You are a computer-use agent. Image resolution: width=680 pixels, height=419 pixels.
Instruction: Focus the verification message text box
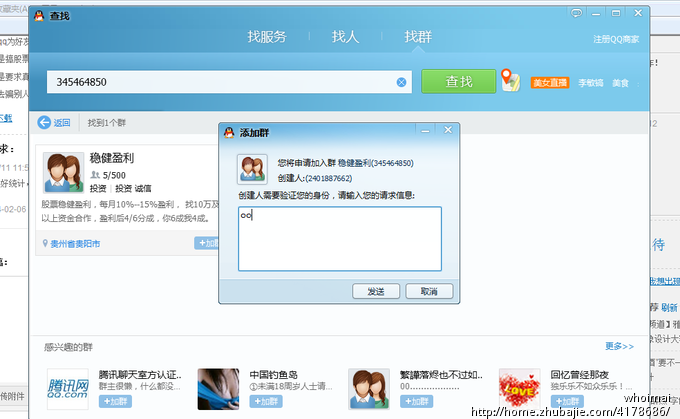pos(340,239)
